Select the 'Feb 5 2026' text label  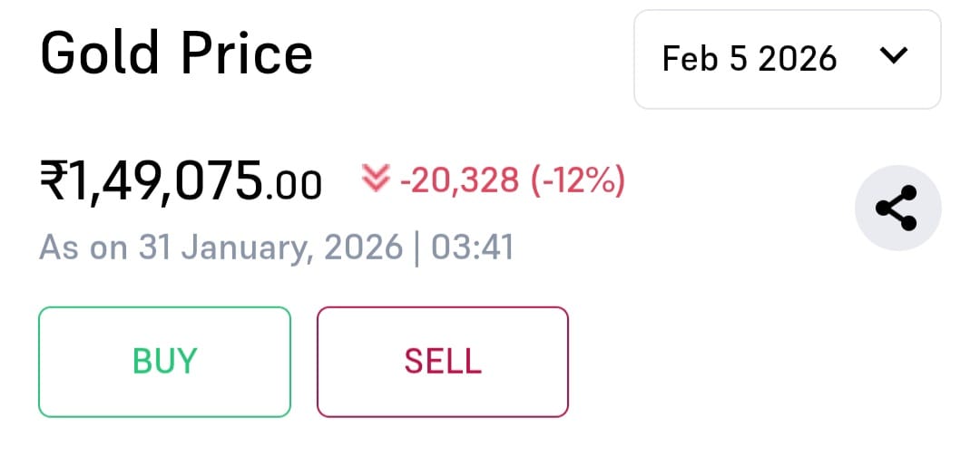point(750,59)
